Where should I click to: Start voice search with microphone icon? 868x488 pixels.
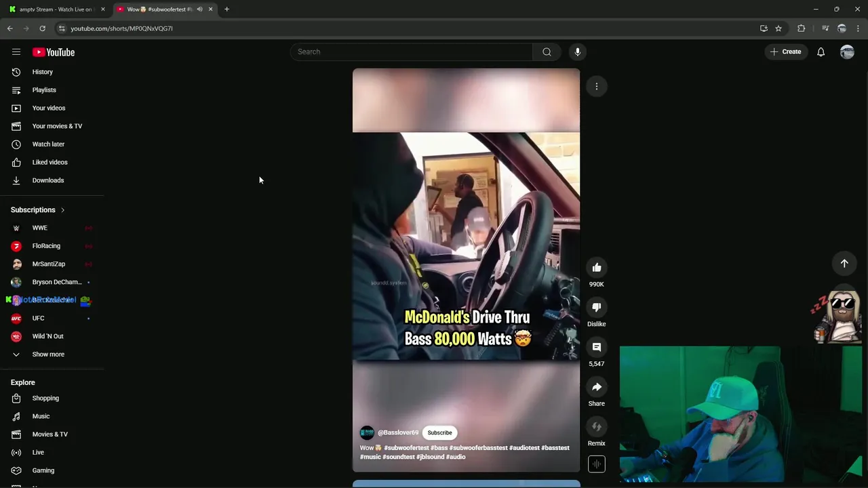pyautogui.click(x=578, y=52)
